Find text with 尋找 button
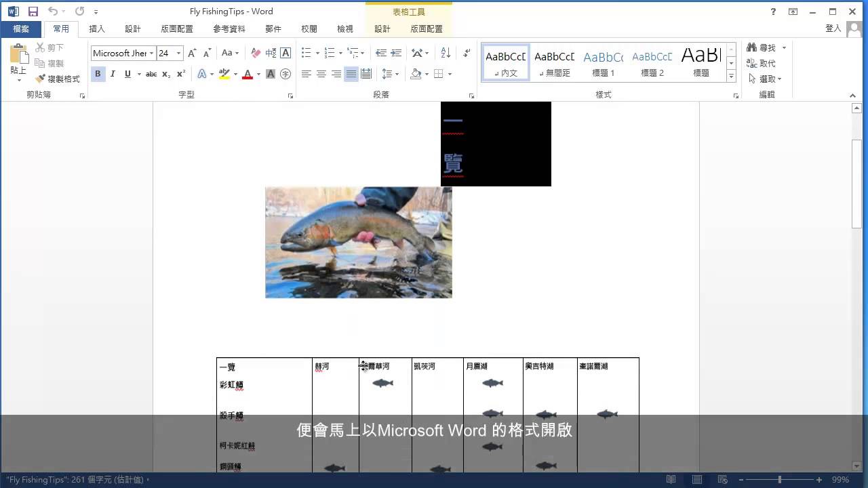This screenshot has height=488, width=868. 762,47
